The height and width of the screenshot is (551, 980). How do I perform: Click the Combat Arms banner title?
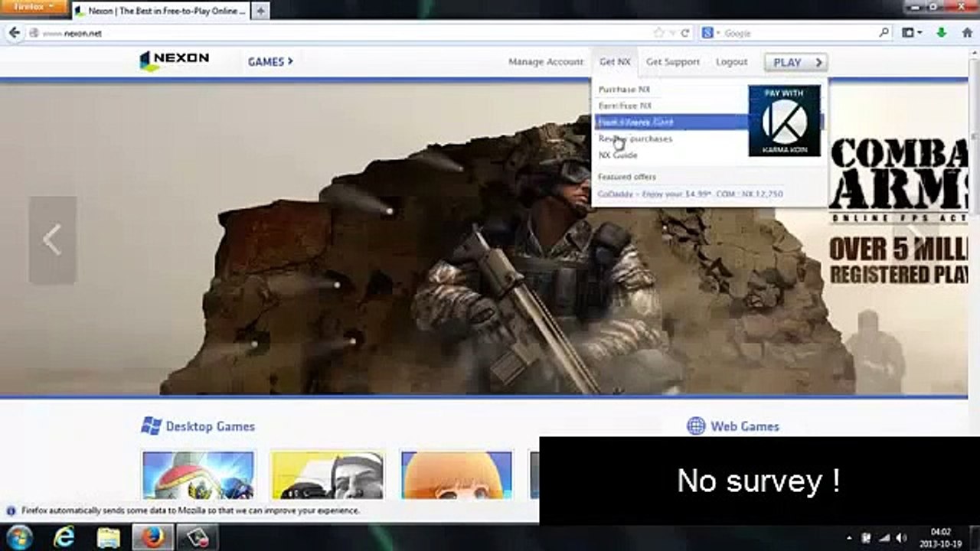coord(897,174)
